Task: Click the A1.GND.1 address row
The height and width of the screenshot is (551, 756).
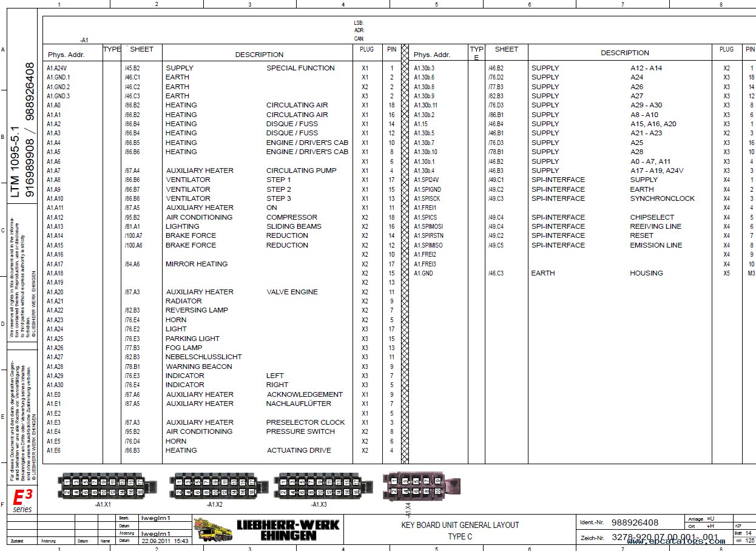Action: [58, 78]
